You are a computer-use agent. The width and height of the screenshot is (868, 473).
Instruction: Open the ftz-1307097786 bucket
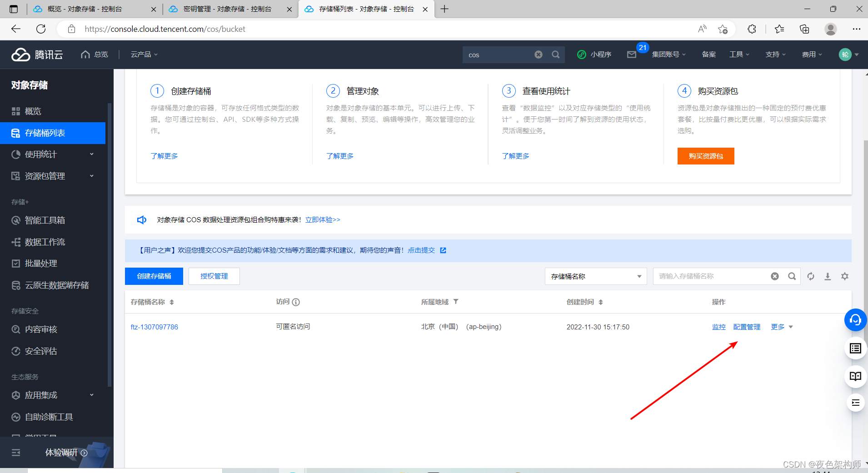point(154,326)
